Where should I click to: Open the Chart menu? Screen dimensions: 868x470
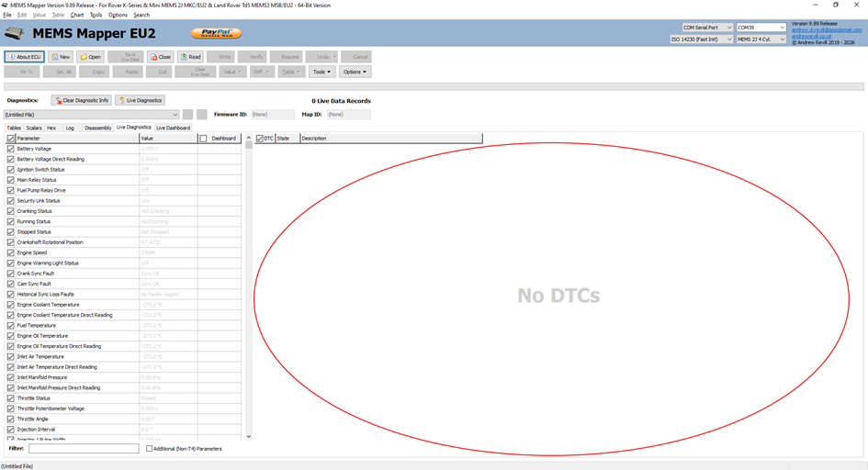pos(77,15)
